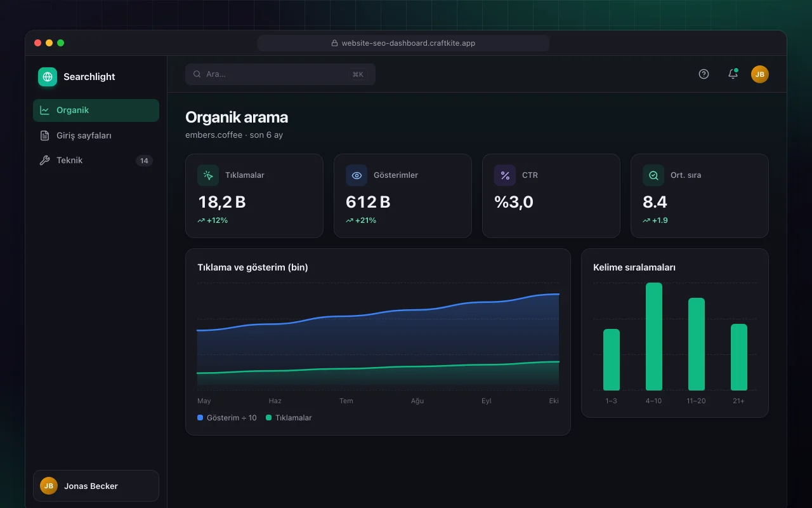The image size is (812, 508).
Task: Click the Tıklamalar cursor icon
Action: (208, 175)
